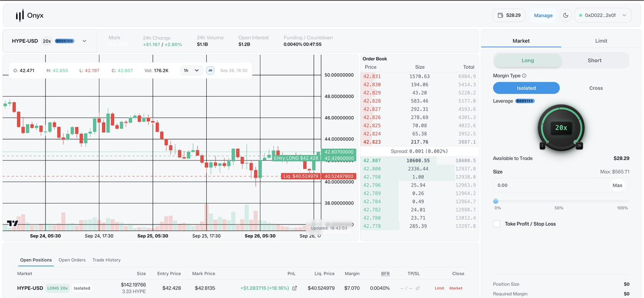Click the 20x leverage dial knob
This screenshot has width=644, height=298.
(561, 128)
